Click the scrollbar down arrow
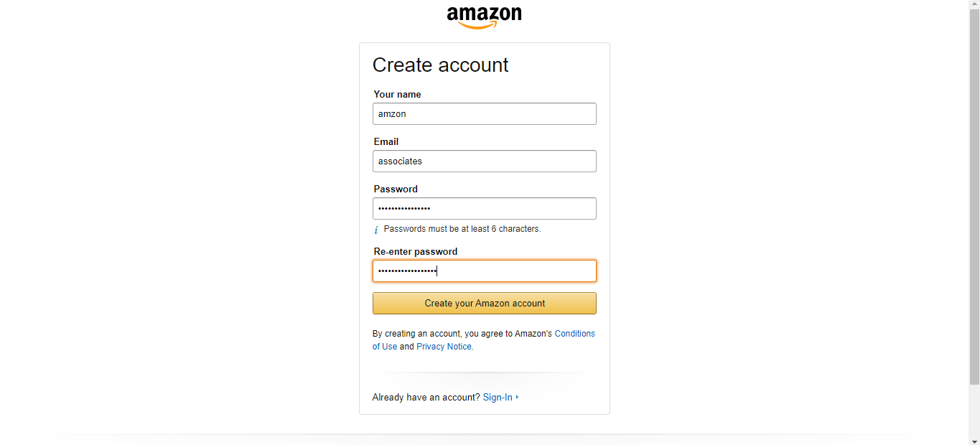This screenshot has width=980, height=445. pyautogui.click(x=975, y=440)
